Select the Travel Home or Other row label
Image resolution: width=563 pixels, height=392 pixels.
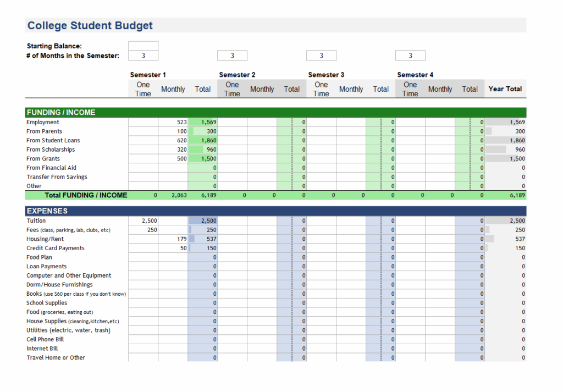(56, 357)
